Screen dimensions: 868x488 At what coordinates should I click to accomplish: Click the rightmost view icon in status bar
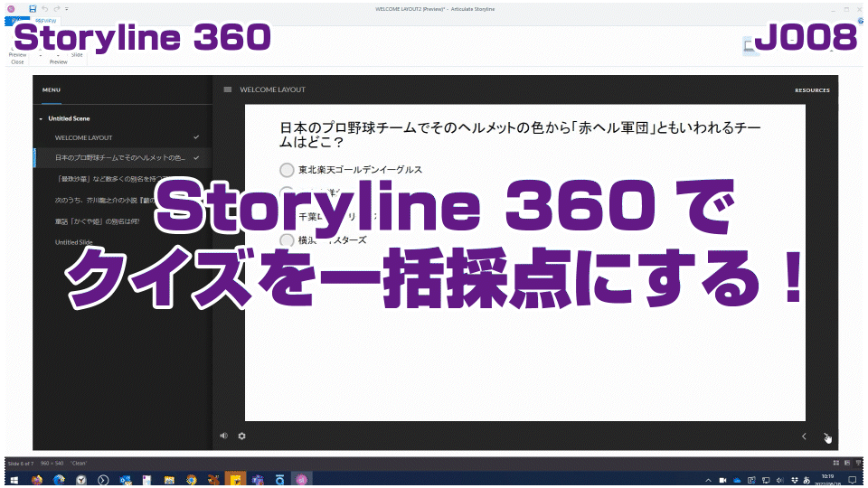[x=859, y=463]
